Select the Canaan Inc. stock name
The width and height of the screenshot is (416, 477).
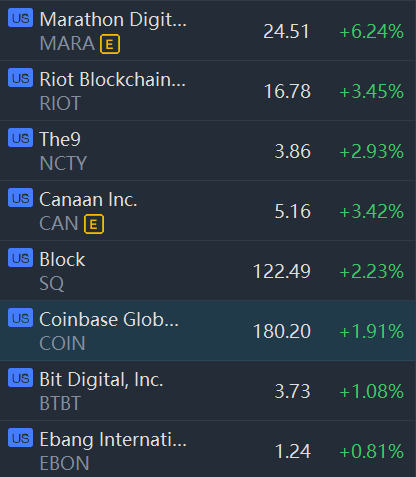click(x=88, y=200)
